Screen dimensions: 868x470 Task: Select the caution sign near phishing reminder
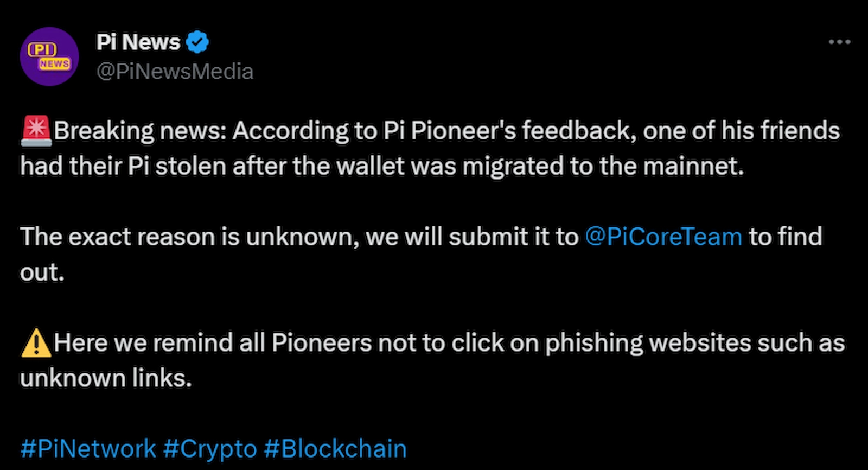pos(35,342)
